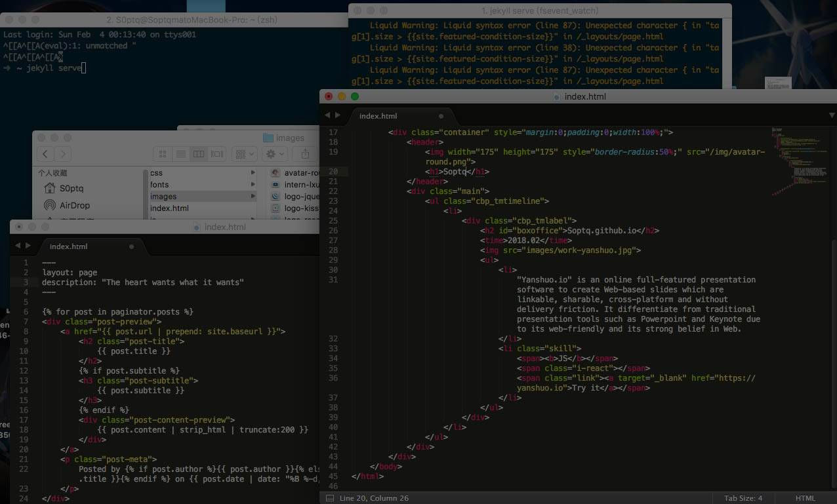This screenshot has height=504, width=837.
Task: Click the minimap in right Sublime editor
Action: point(792,157)
